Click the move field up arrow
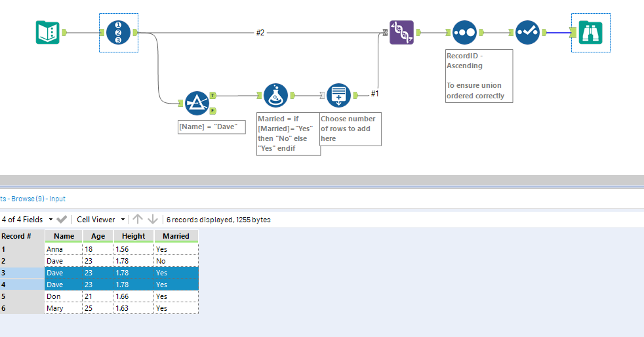The image size is (644, 337). tap(138, 219)
